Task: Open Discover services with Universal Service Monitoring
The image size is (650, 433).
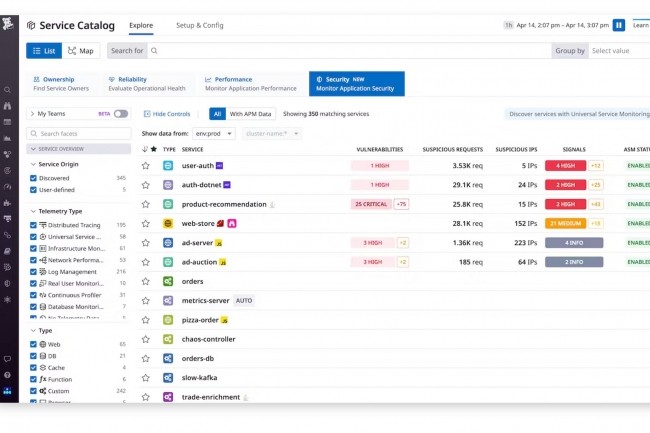Action: click(578, 114)
